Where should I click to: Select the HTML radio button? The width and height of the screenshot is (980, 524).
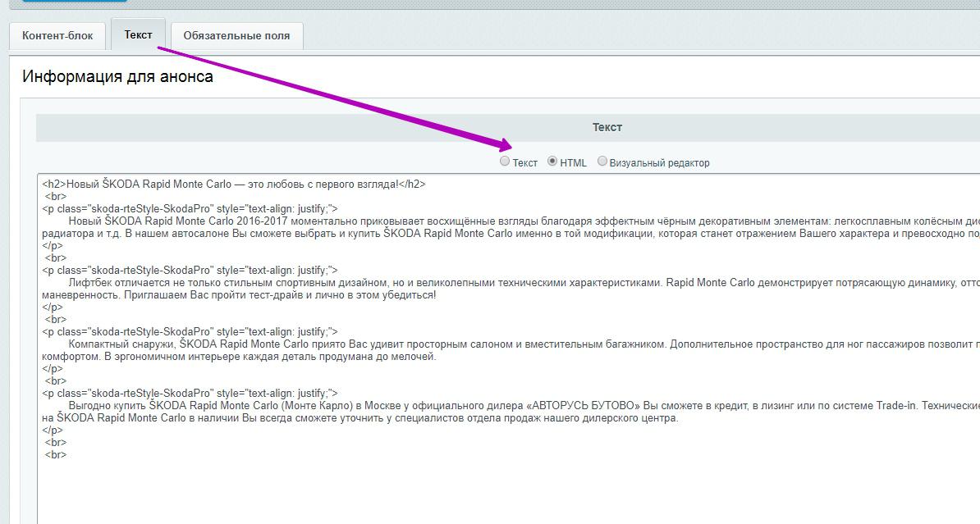552,162
